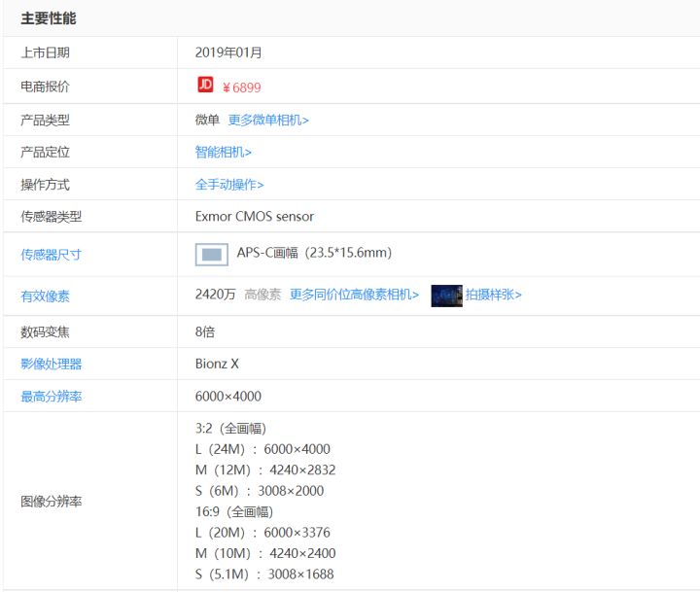Select the 图像分辨率 row label
This screenshot has width=700, height=592.
[x=51, y=502]
